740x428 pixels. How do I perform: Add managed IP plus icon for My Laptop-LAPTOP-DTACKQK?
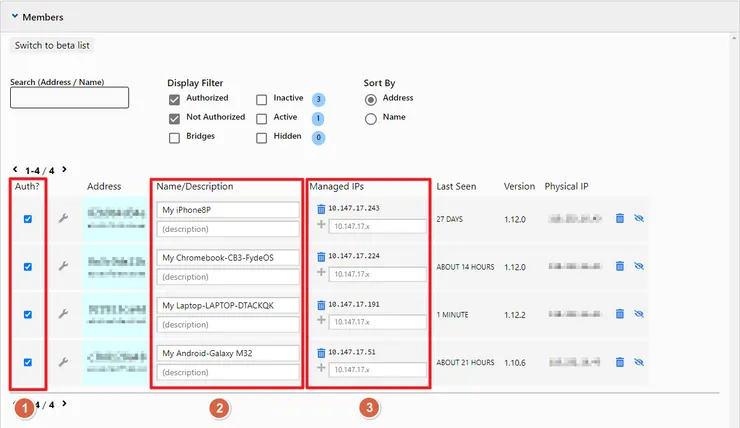pos(321,320)
